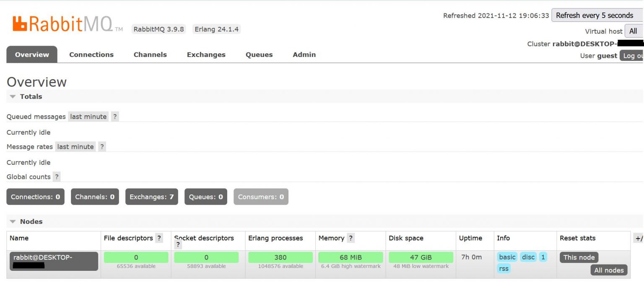
Task: Click the Memory usage bar
Action: coord(351,257)
